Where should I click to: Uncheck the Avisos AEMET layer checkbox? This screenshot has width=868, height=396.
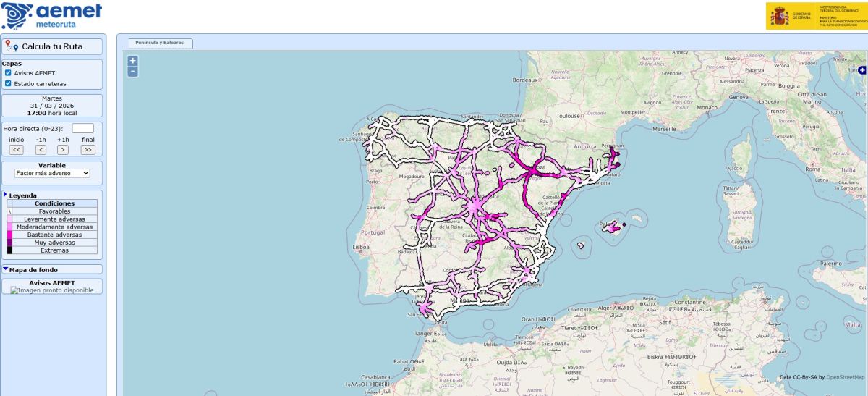[x=8, y=73]
